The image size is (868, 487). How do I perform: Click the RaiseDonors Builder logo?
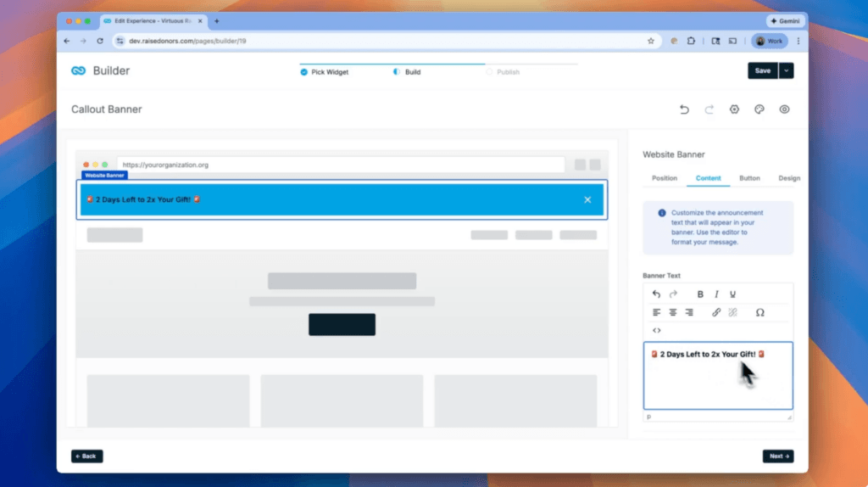[x=78, y=70]
